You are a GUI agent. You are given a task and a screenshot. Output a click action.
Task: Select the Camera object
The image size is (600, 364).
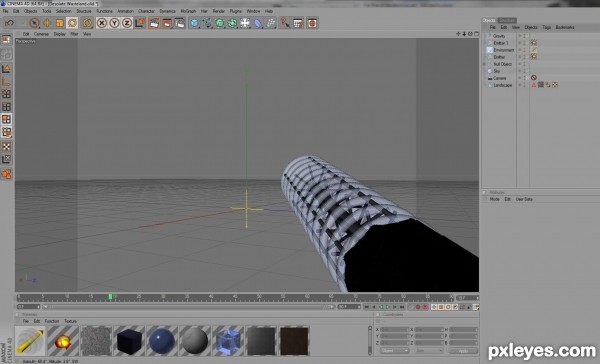499,78
